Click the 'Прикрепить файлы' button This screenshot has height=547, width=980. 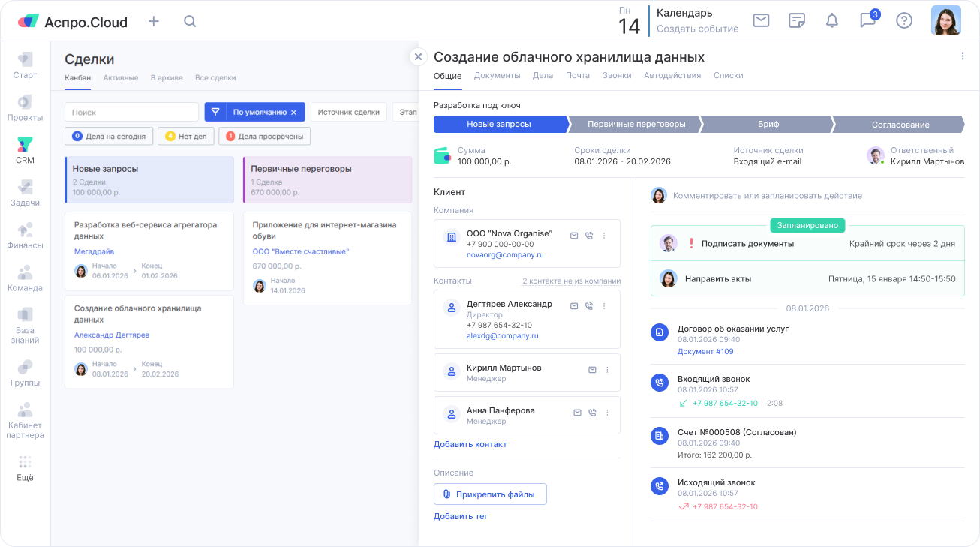pos(490,494)
